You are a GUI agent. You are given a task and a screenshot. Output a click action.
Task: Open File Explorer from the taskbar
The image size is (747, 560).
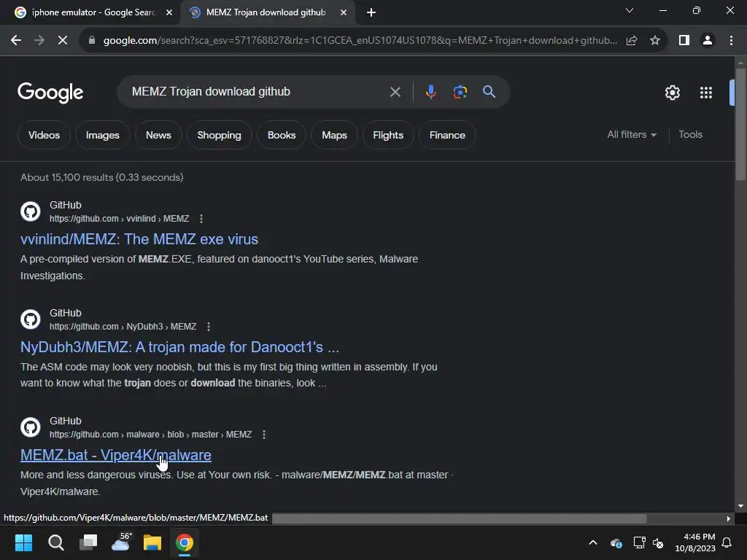coord(152,542)
